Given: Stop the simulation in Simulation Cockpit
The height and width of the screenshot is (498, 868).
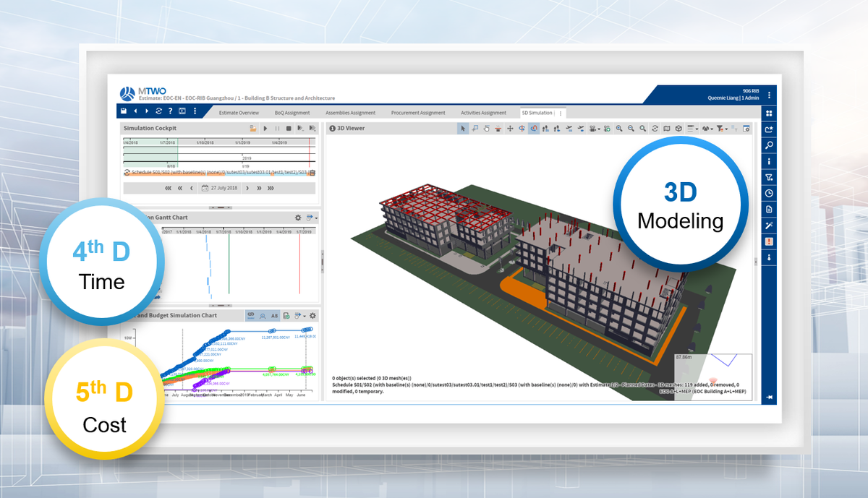Looking at the screenshot, I should (289, 128).
